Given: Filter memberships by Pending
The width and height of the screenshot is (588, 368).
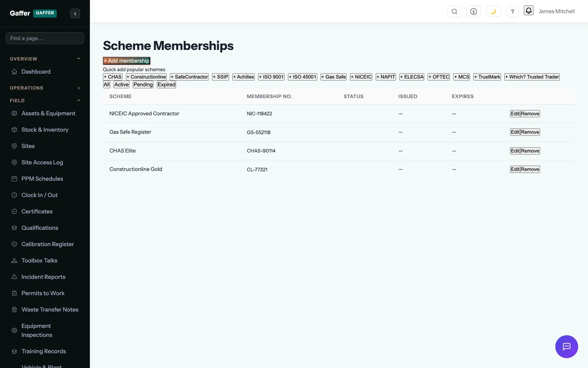Looking at the screenshot, I should pos(143,85).
